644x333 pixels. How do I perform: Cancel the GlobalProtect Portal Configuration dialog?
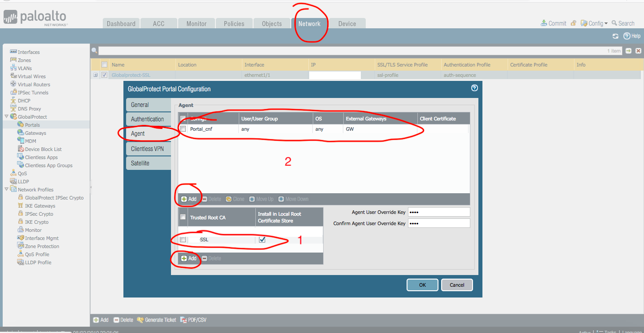(457, 285)
